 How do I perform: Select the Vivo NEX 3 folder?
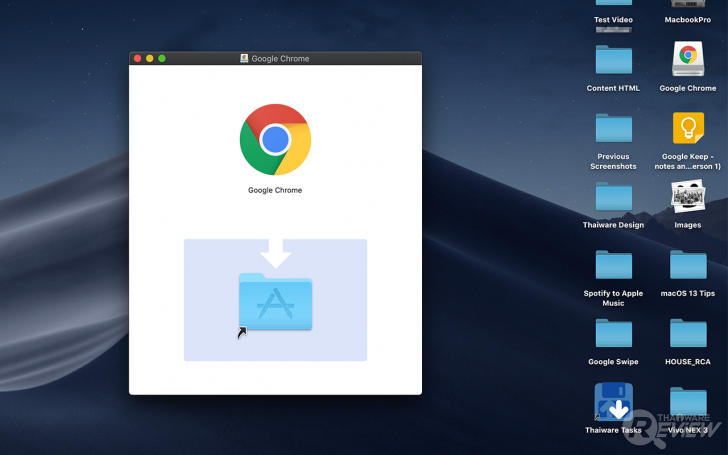tap(688, 402)
